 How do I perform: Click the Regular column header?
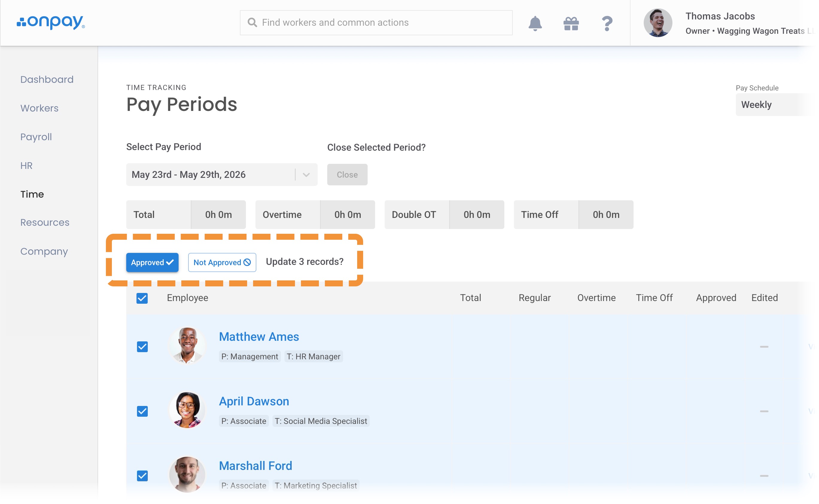coord(535,298)
